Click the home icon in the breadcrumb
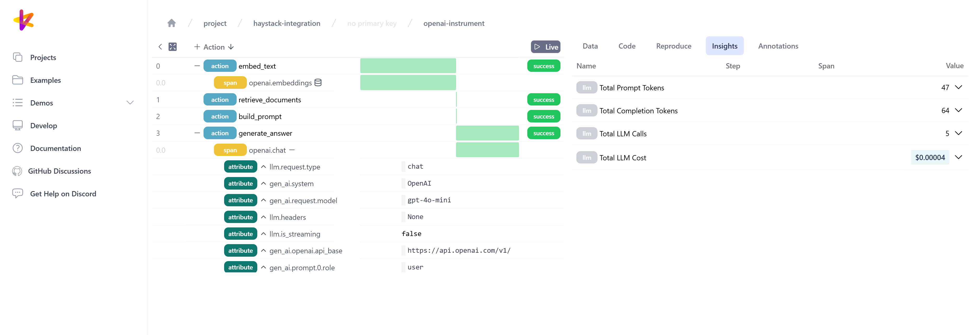The width and height of the screenshot is (980, 335). (x=172, y=23)
